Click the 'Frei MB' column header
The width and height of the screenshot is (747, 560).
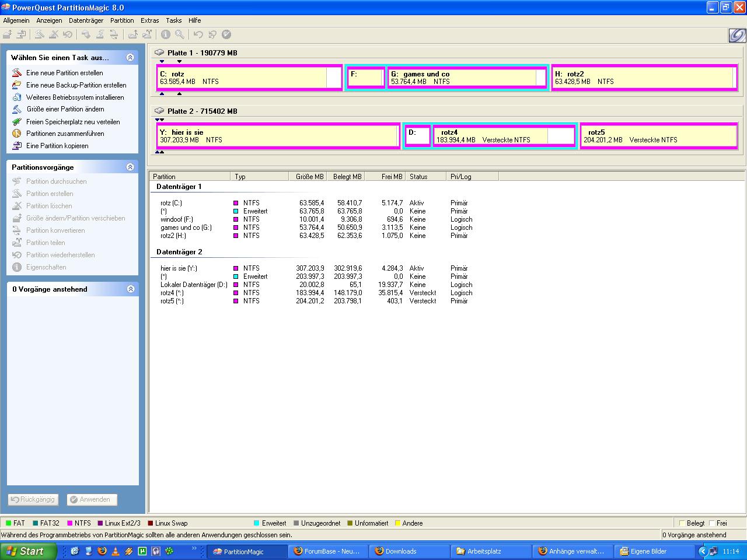(385, 176)
